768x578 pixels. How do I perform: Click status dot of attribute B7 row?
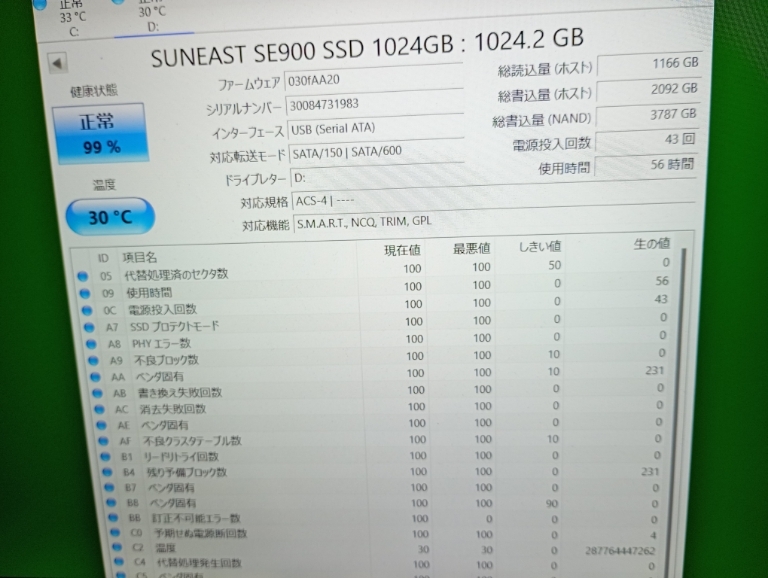point(109,487)
